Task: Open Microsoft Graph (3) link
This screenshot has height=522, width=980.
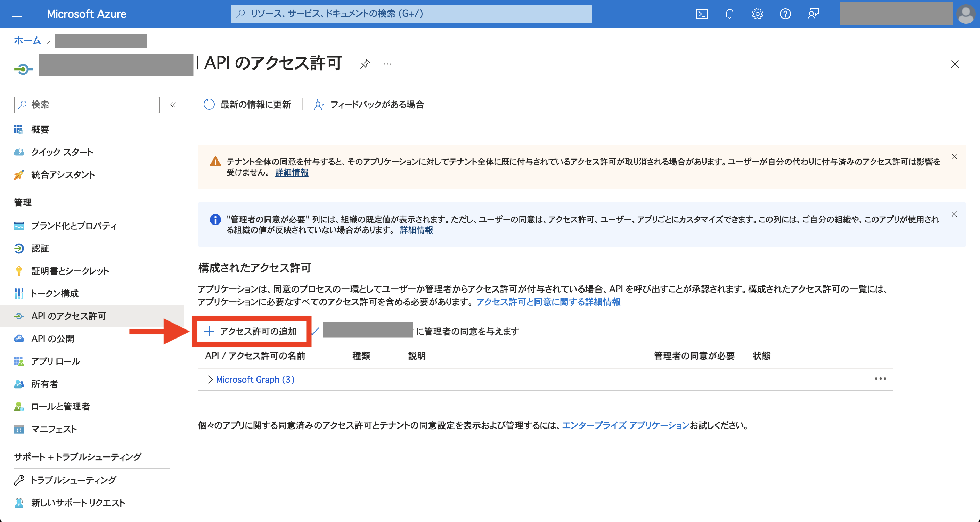Action: pos(255,379)
